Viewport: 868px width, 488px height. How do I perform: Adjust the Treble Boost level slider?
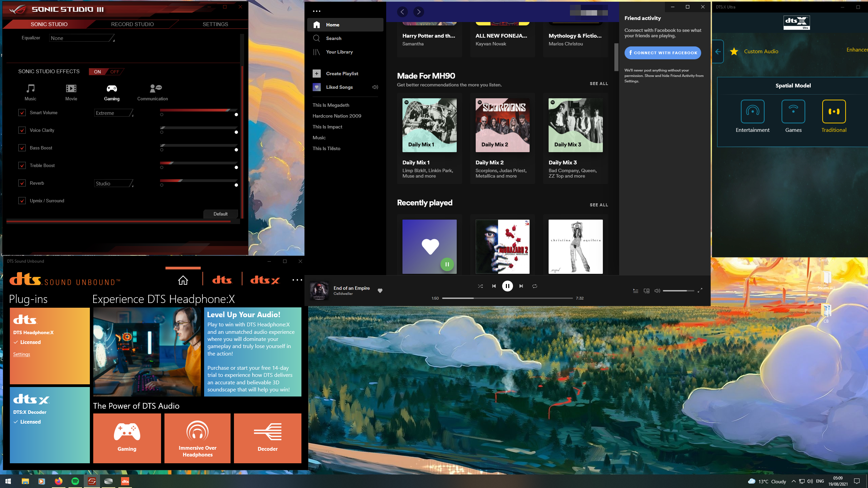199,163
